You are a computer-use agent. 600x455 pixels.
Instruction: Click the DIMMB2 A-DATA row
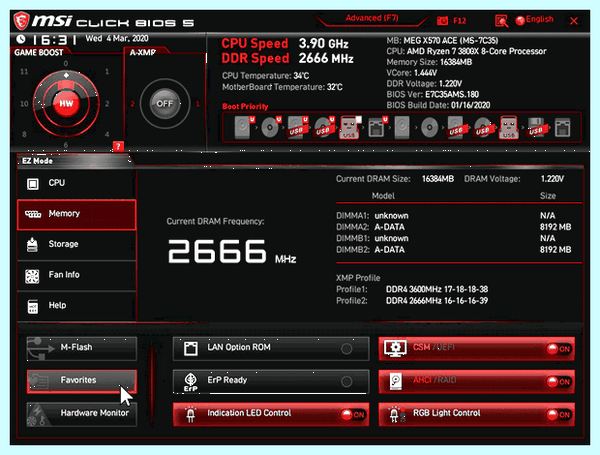453,250
